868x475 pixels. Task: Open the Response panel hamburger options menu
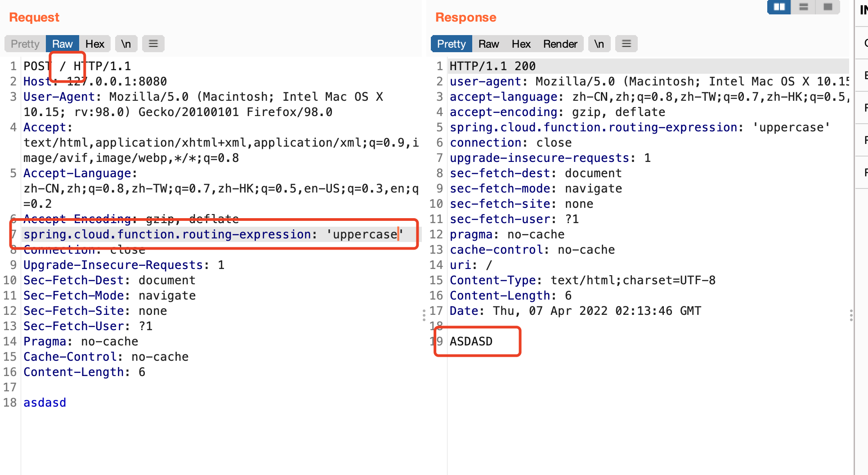click(626, 44)
